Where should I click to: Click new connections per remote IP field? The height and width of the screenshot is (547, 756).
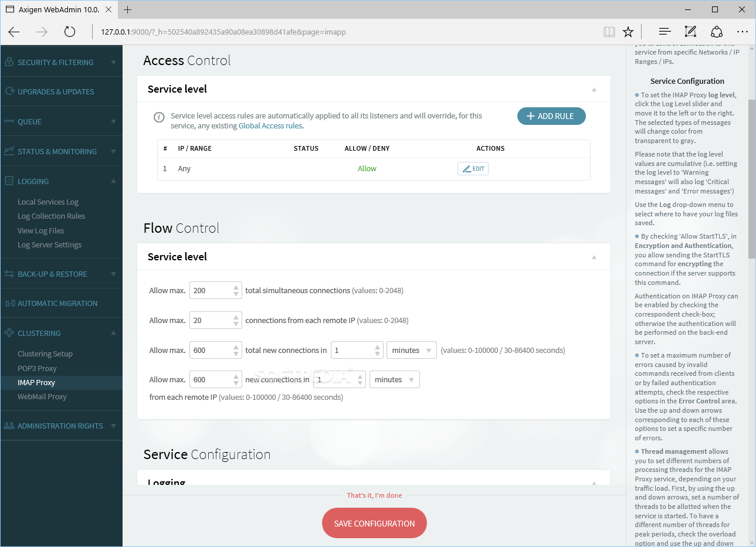[215, 379]
